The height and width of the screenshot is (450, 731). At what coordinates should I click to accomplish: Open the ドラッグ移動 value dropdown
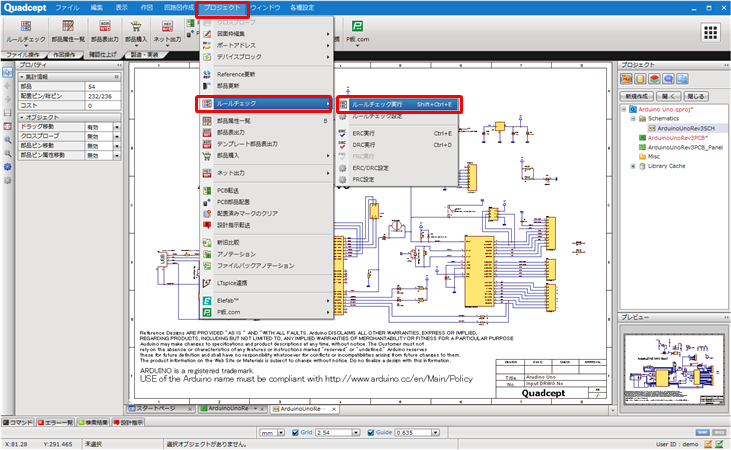pos(117,127)
